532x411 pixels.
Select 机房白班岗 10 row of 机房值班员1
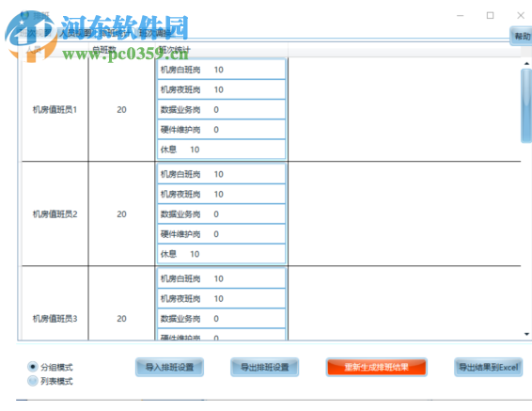(x=221, y=70)
